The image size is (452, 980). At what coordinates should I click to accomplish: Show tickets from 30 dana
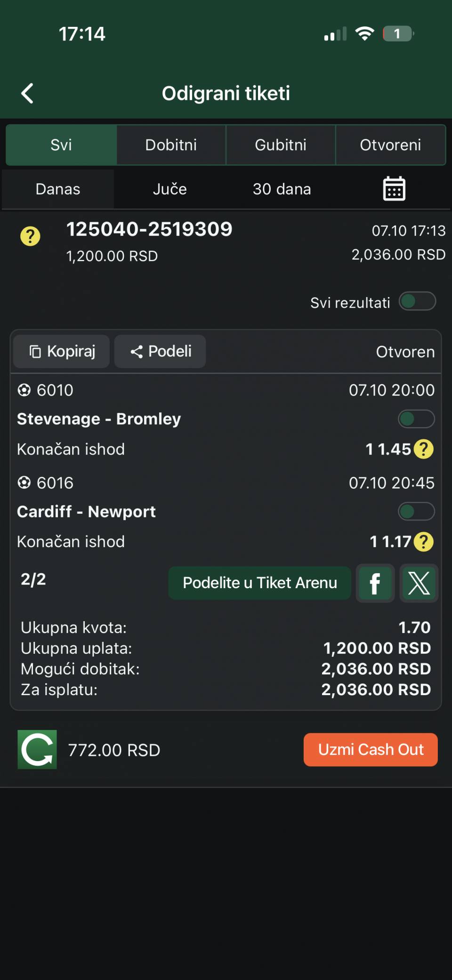[x=282, y=189]
